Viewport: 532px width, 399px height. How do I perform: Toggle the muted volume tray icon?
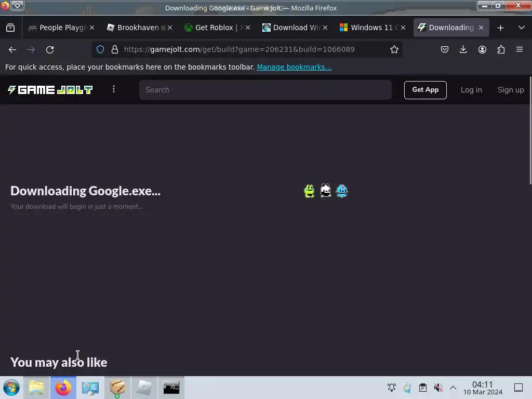pyautogui.click(x=438, y=388)
